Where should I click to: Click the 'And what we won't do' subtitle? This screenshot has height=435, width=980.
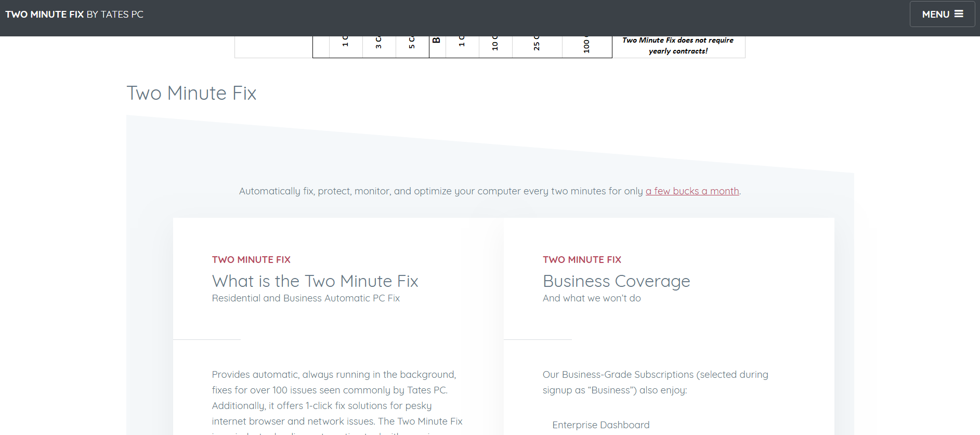click(591, 298)
